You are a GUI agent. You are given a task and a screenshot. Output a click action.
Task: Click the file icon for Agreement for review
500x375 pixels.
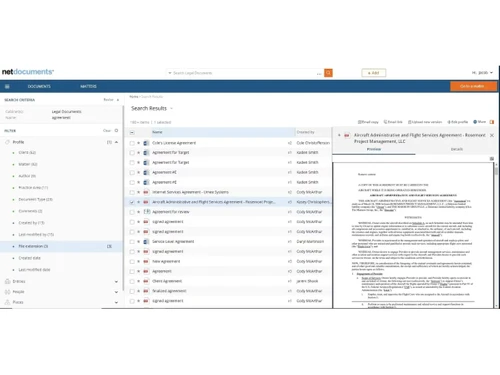tap(146, 212)
